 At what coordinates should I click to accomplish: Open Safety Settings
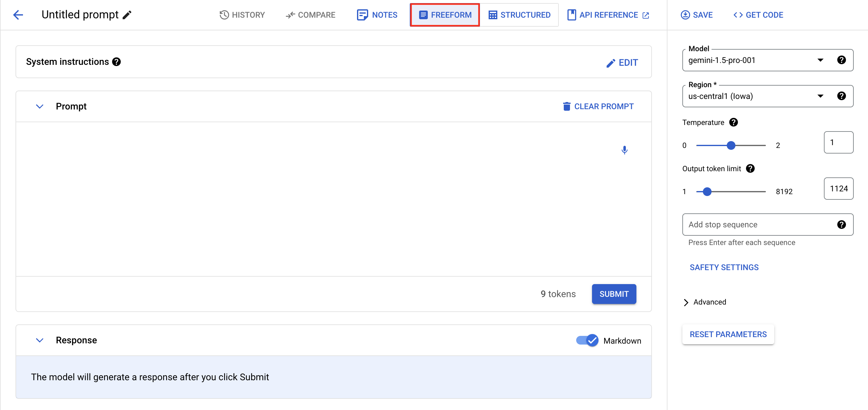[724, 267]
